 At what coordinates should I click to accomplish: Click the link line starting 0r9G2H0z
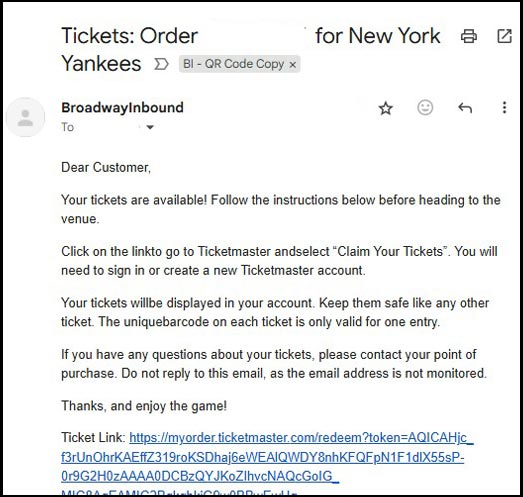tap(200, 476)
